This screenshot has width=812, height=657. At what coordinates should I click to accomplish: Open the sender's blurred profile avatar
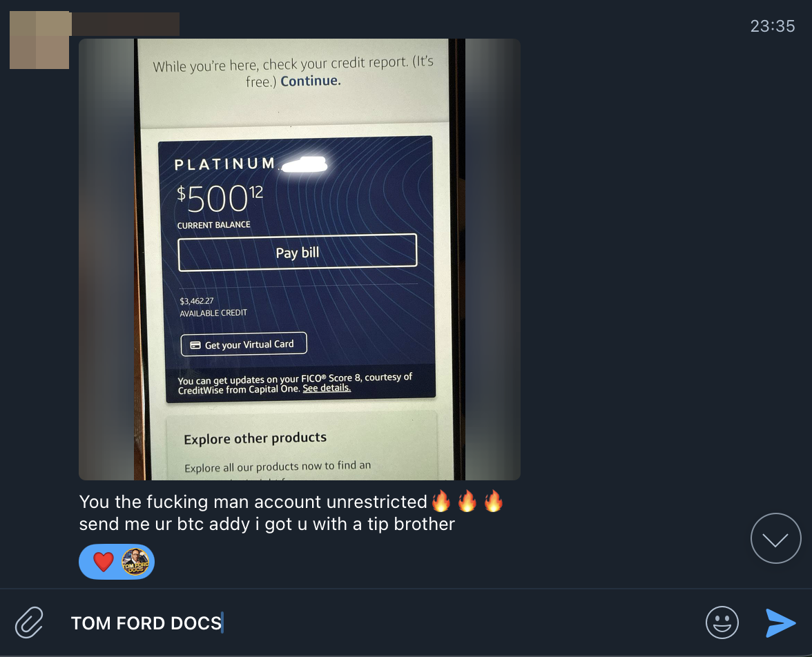(x=39, y=40)
